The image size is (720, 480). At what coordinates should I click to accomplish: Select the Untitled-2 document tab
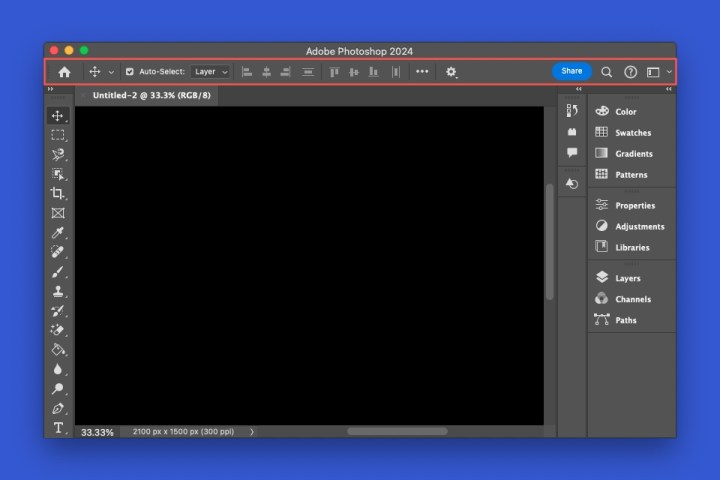152,96
